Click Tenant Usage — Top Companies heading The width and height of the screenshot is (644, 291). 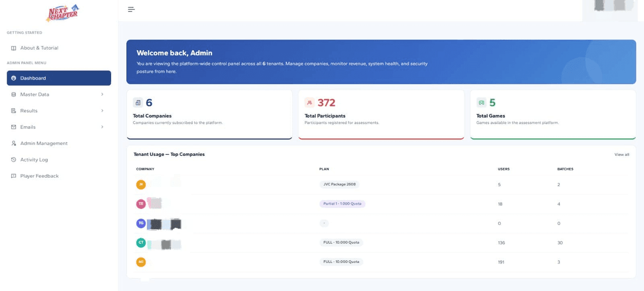(169, 154)
